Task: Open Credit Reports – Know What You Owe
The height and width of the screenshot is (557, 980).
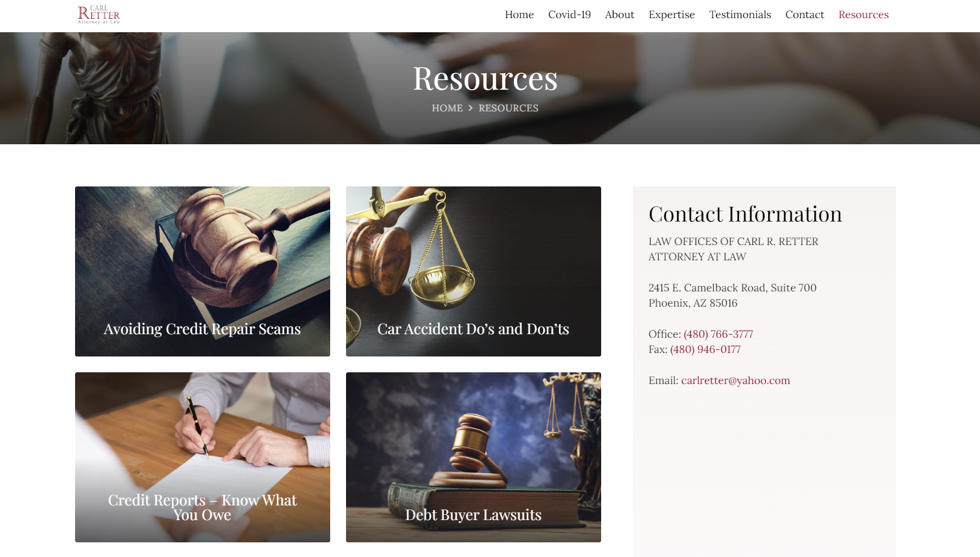Action: [202, 457]
